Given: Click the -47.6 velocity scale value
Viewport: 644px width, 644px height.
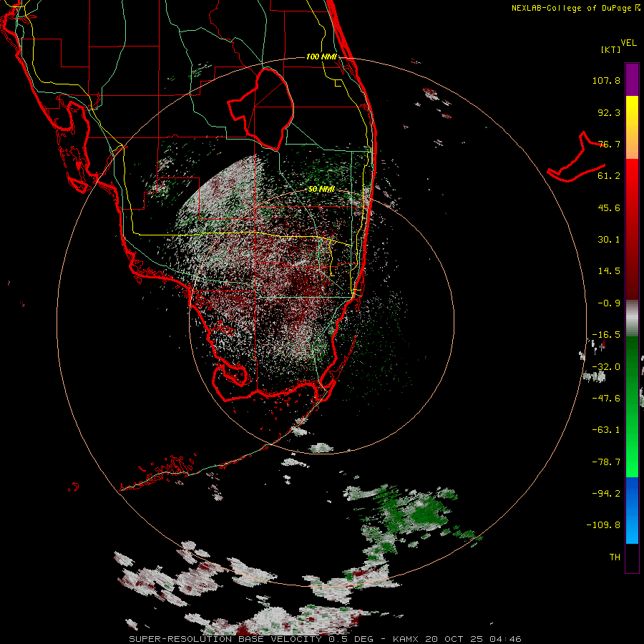Looking at the screenshot, I should (x=606, y=399).
